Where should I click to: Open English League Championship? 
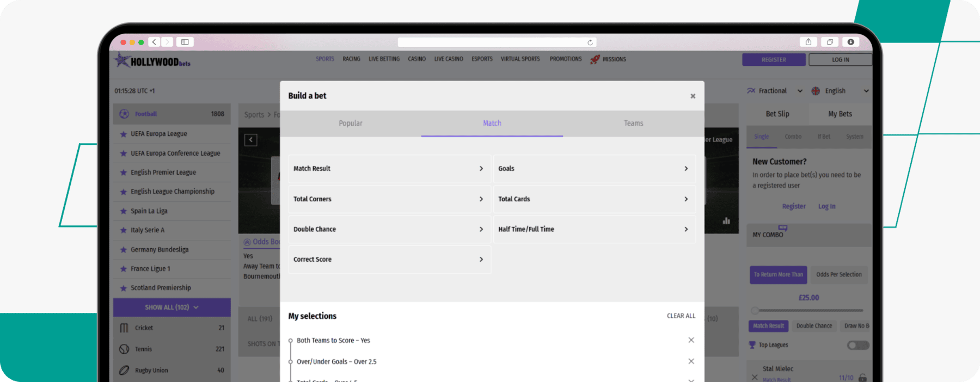point(173,192)
